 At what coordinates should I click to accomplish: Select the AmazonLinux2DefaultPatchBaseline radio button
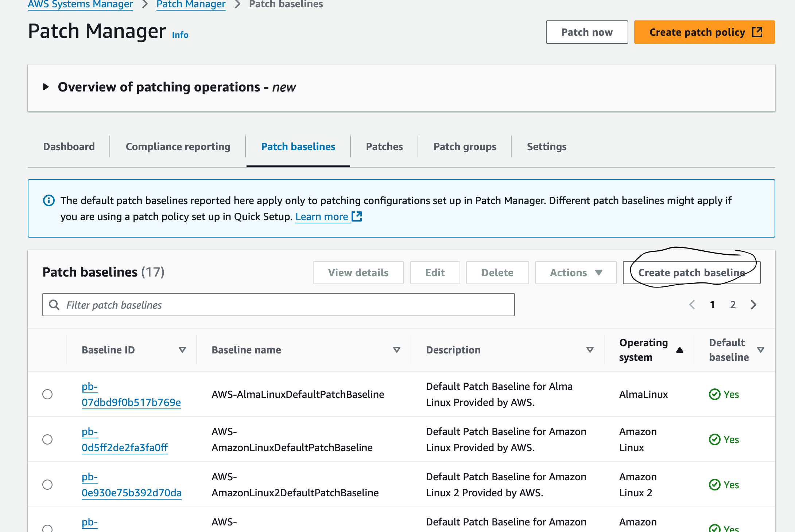click(x=47, y=485)
